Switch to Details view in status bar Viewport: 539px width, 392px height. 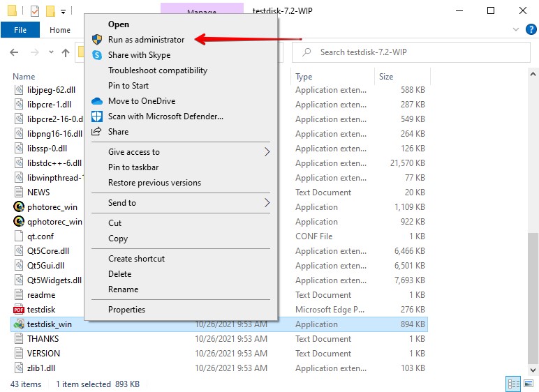[514, 384]
